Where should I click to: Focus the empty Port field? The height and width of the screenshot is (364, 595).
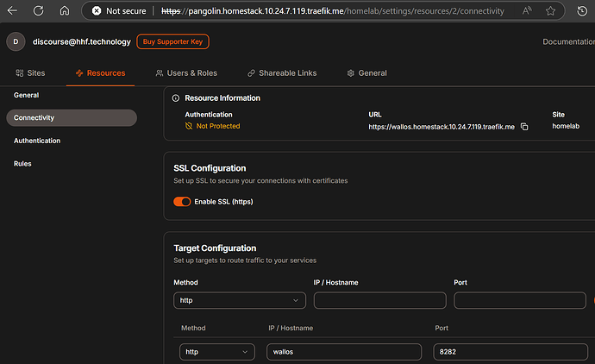[520, 300]
